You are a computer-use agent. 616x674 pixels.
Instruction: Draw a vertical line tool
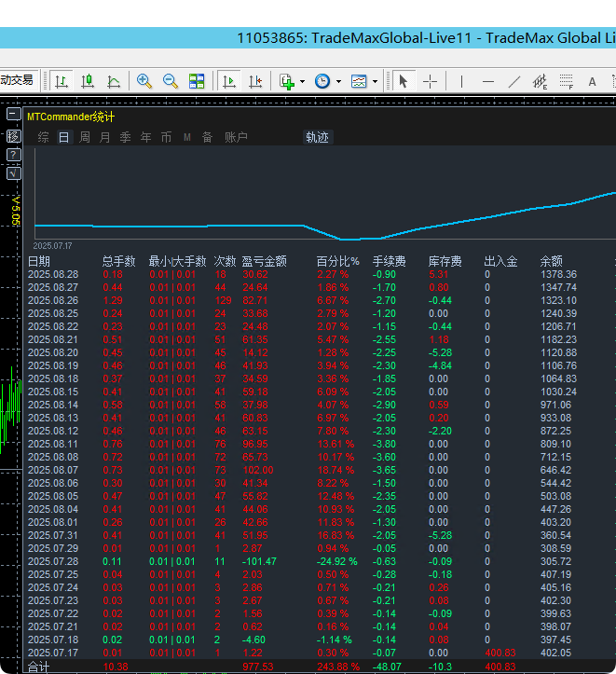pos(461,81)
